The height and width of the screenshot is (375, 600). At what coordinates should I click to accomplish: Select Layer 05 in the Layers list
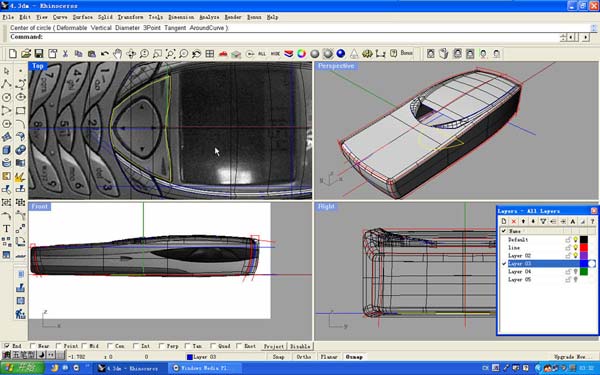pyautogui.click(x=519, y=279)
